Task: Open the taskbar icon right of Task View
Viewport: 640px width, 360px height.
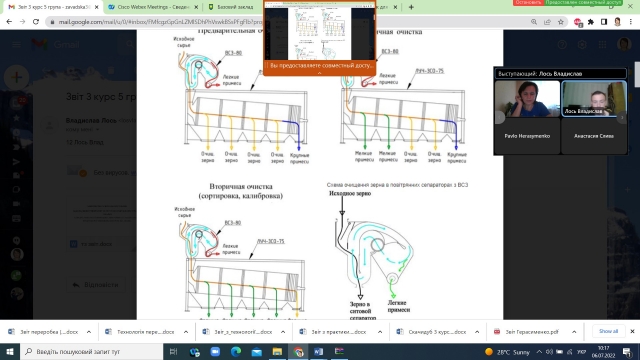Action: (194, 351)
